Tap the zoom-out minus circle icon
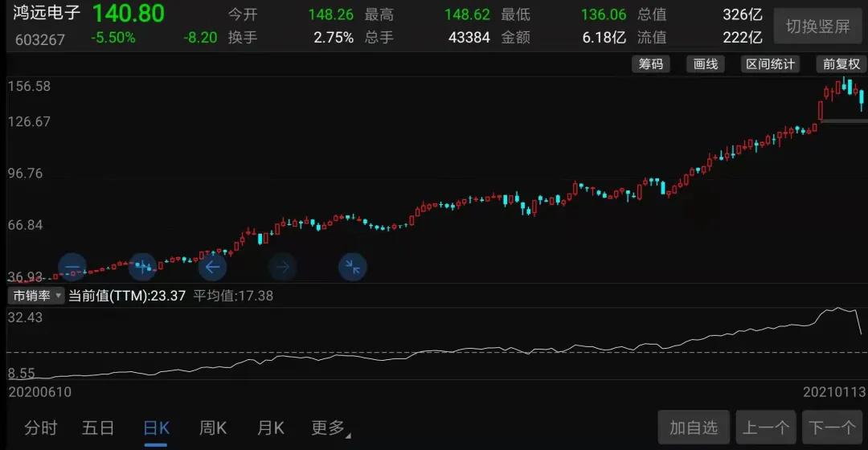This screenshot has height=450, width=868. [x=72, y=268]
